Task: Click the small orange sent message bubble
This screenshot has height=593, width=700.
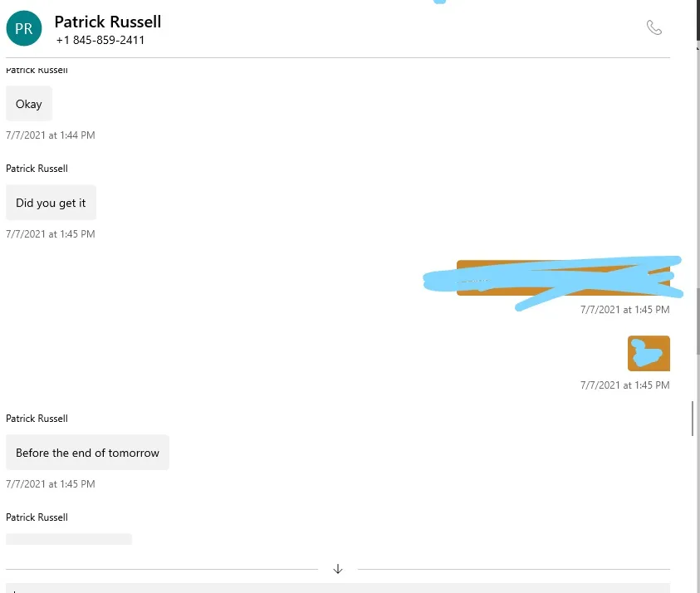Action: point(649,353)
